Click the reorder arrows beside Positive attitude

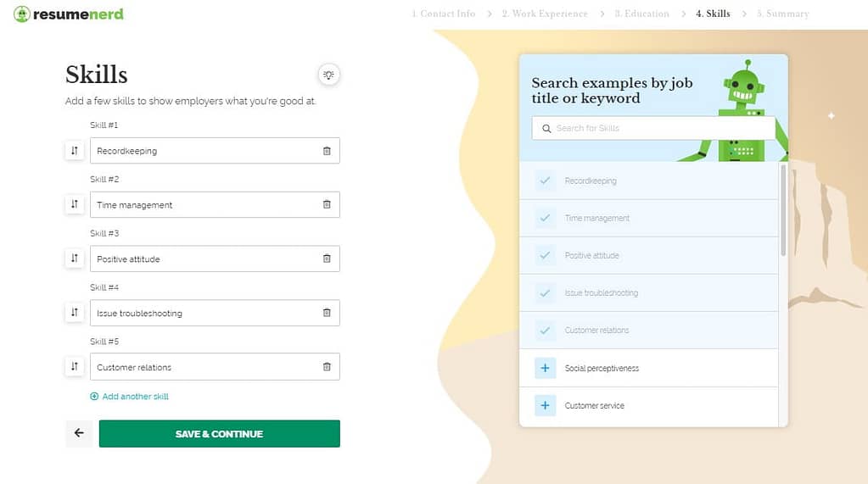74,259
